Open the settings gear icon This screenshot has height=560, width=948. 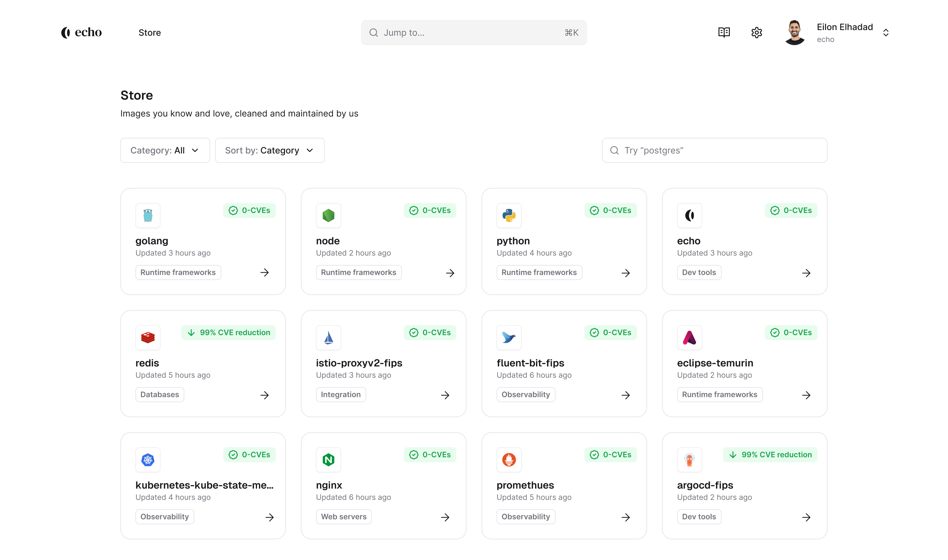coord(756,33)
